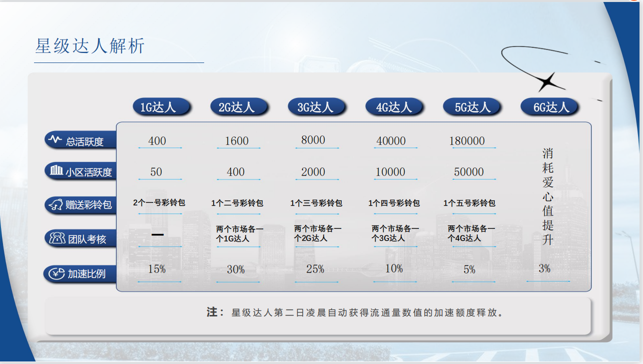Image resolution: width=643 pixels, height=364 pixels.
Task: Click the text 2个一号彩铃包
Action: point(159,203)
